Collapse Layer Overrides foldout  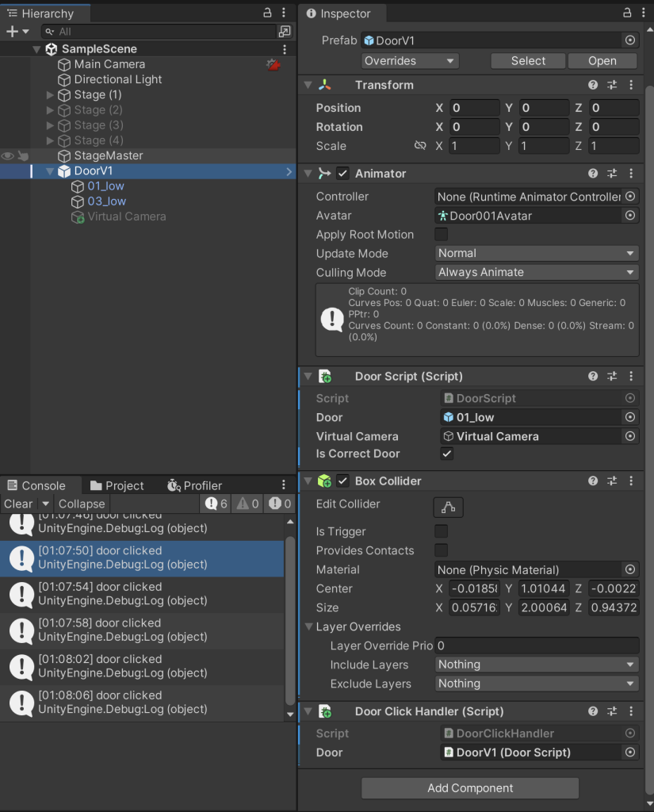click(309, 626)
